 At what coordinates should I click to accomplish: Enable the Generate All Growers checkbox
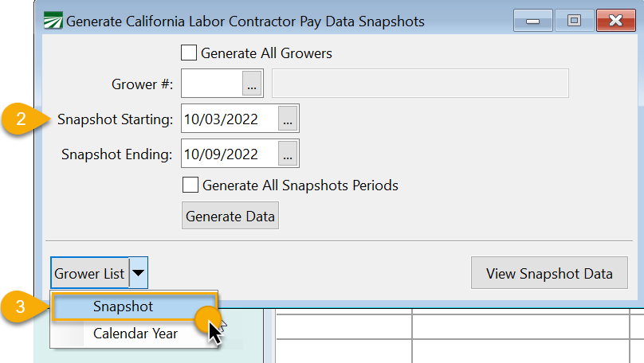[189, 53]
